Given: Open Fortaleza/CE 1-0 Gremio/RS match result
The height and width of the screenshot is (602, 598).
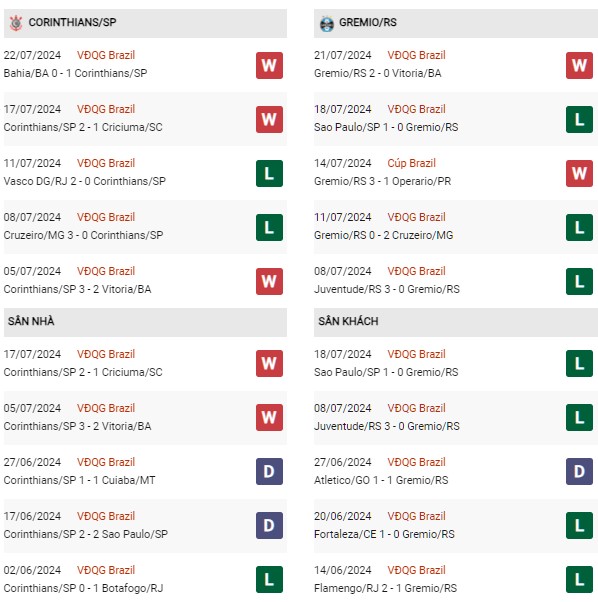Looking at the screenshot, I should point(384,534).
